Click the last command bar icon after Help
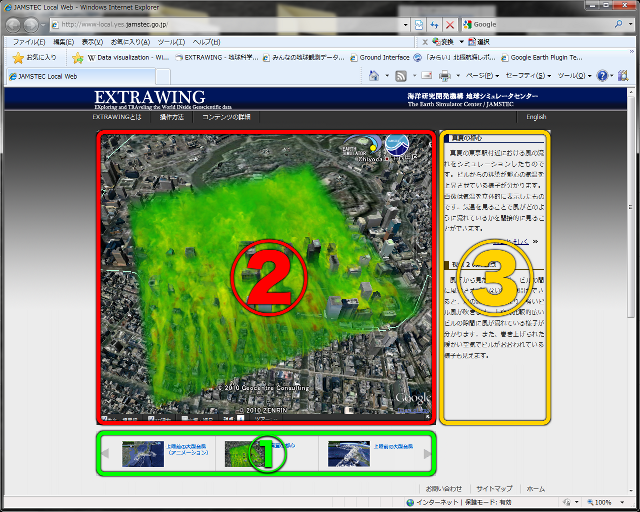640x512 pixels. (623, 76)
